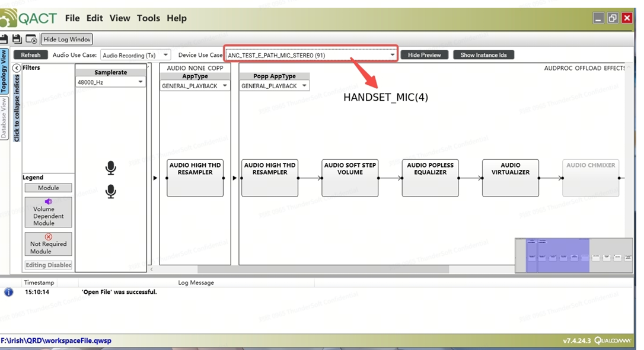Click the topology preview minimap thumbnail
The width and height of the screenshot is (644, 350).
coord(574,255)
